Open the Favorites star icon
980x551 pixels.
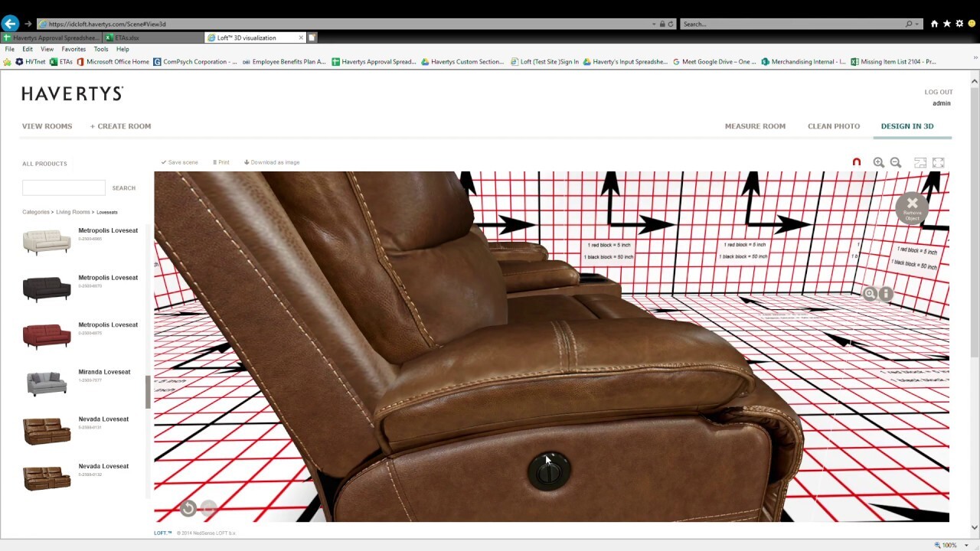point(947,24)
